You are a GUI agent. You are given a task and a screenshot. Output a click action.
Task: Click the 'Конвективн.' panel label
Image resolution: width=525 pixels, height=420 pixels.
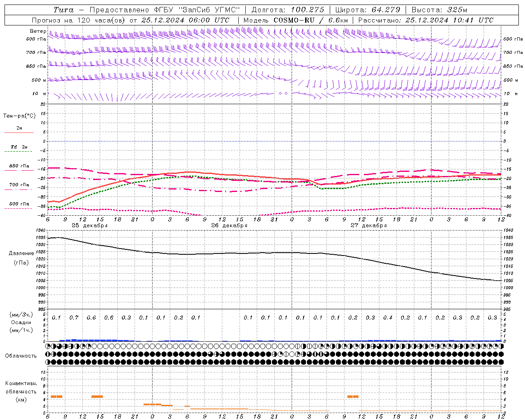21,383
